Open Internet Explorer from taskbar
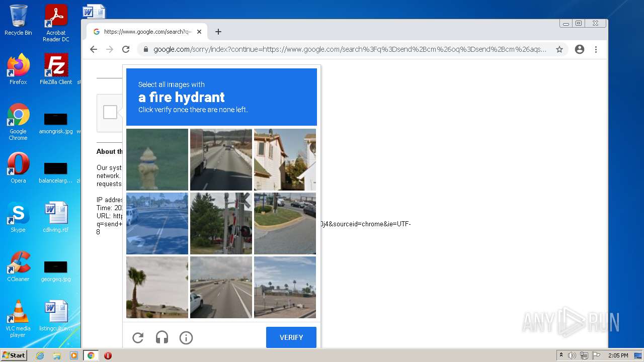 pos(40,355)
